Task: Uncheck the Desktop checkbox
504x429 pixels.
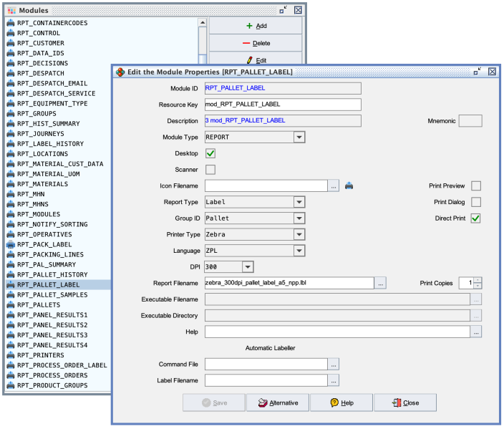Action: coord(210,153)
